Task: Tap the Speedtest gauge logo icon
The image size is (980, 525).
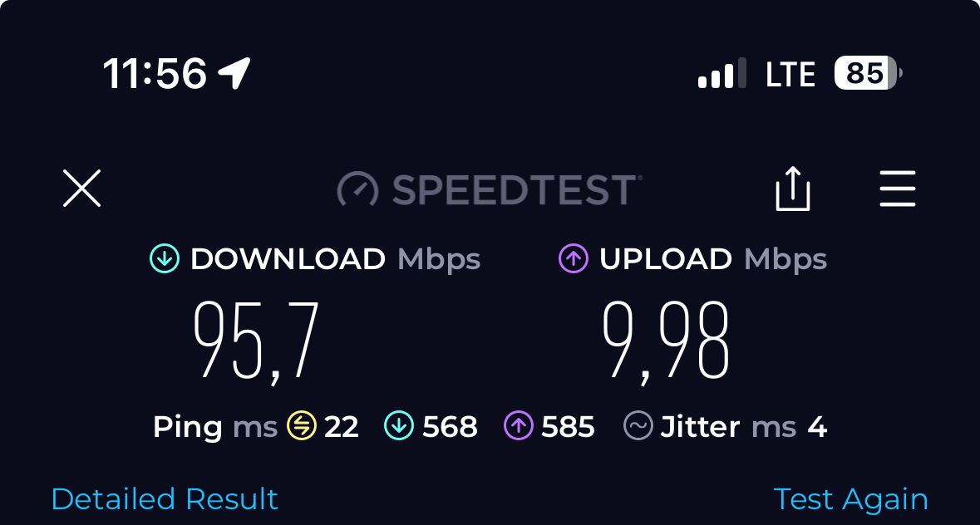Action: [357, 189]
